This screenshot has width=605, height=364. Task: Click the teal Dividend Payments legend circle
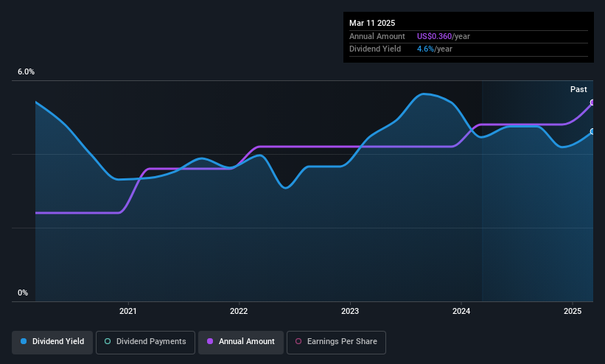click(108, 342)
